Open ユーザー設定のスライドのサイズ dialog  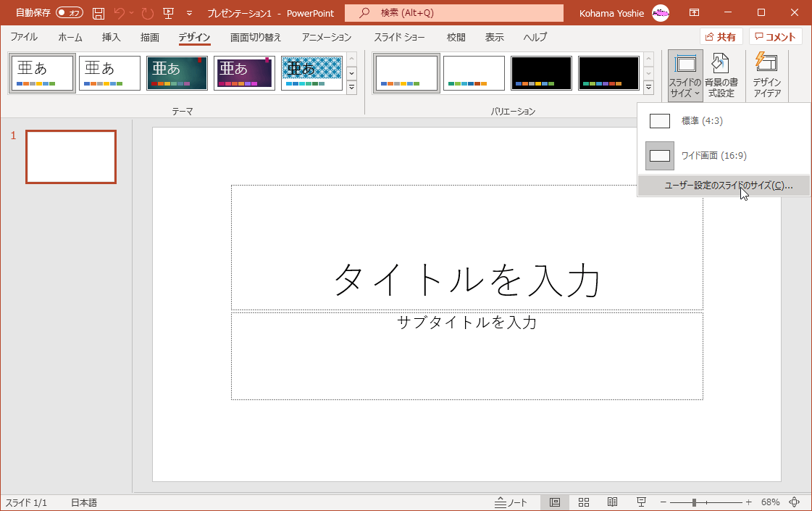[x=724, y=186]
